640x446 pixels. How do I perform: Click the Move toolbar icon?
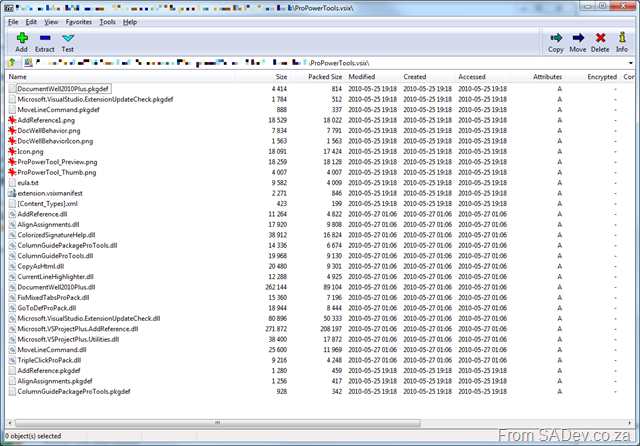[x=578, y=41]
